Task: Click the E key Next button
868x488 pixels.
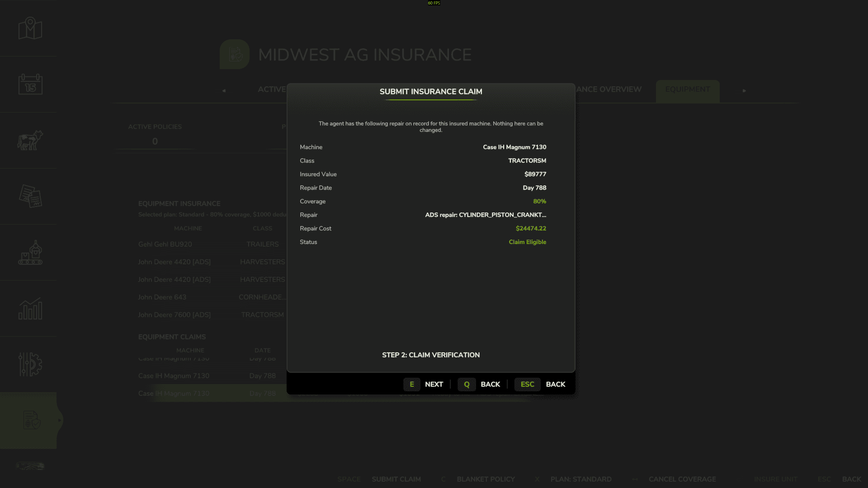Action: (x=423, y=384)
